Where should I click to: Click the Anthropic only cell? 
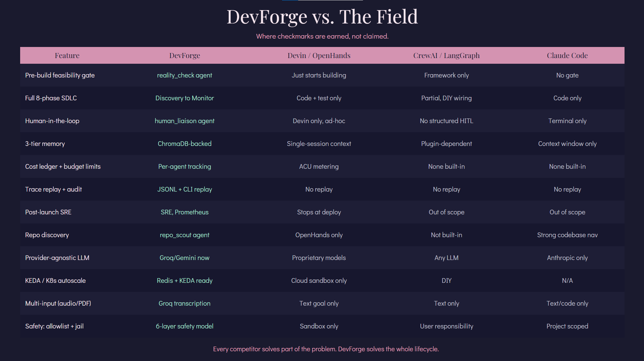(567, 258)
